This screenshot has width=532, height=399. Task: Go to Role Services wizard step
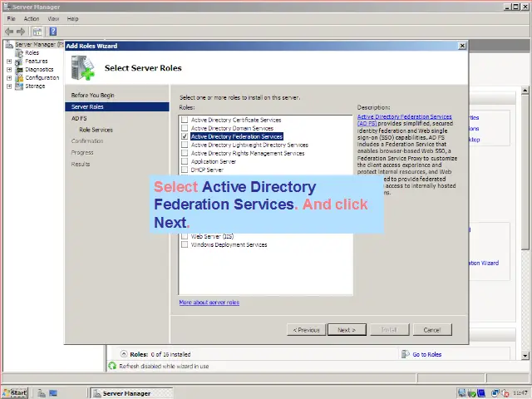[x=96, y=130]
